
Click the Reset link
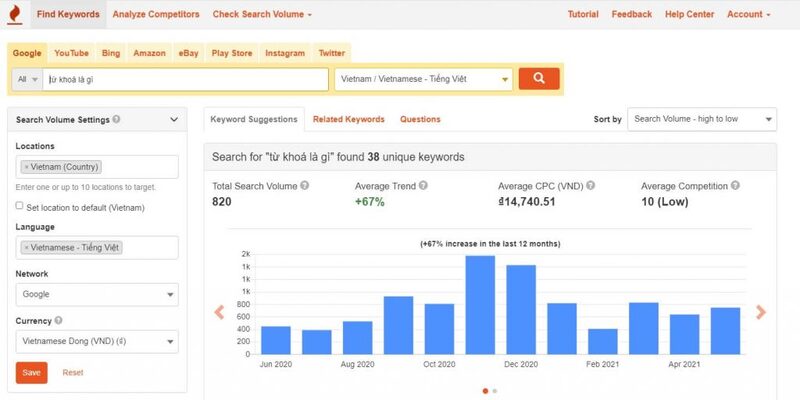pos(73,372)
